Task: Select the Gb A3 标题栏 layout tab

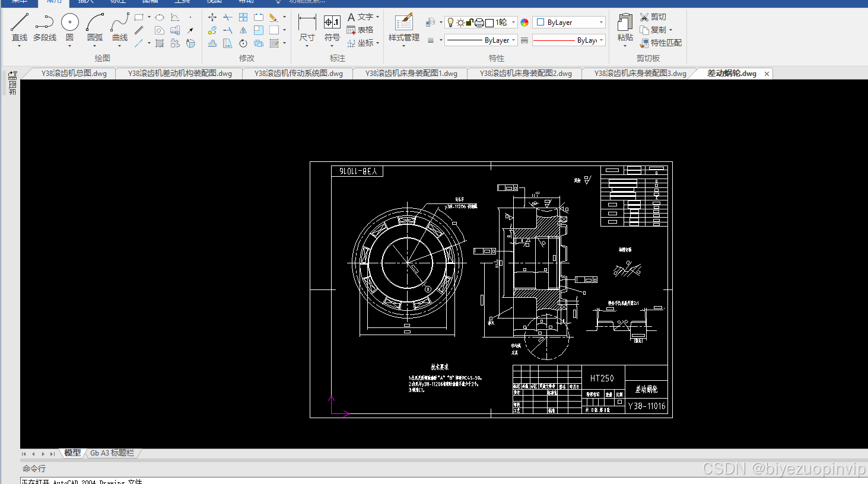Action: coord(112,453)
